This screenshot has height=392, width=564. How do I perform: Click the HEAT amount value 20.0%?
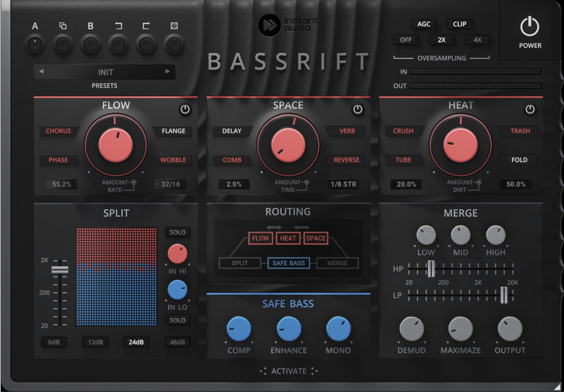coord(406,185)
